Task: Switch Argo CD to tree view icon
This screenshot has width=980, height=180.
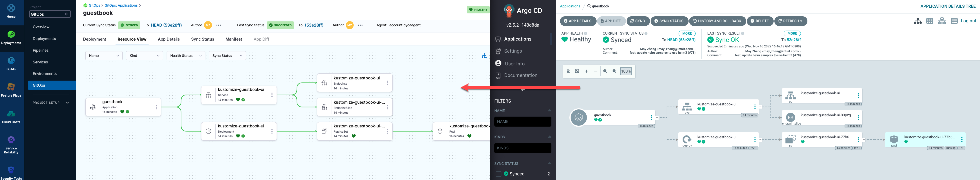Action: click(x=918, y=21)
